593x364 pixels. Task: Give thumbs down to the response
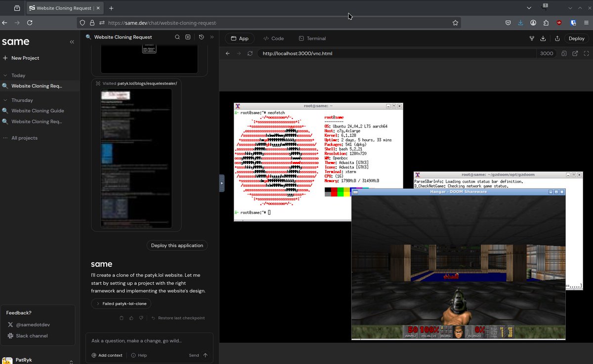click(x=141, y=318)
